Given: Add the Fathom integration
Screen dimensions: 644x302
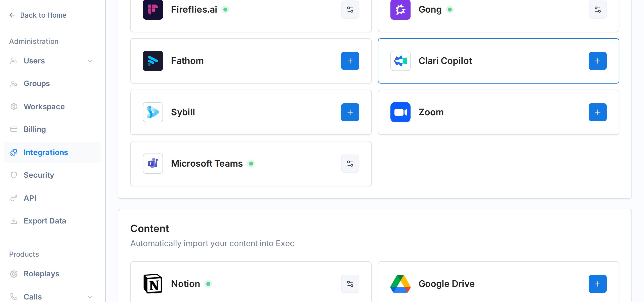Looking at the screenshot, I should 350,61.
